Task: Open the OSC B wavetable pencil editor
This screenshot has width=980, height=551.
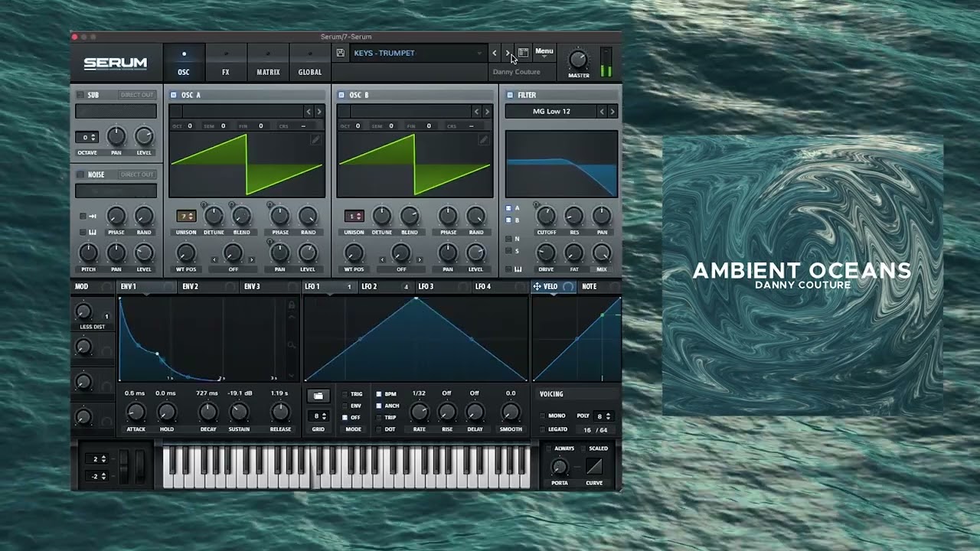Action: (x=483, y=140)
